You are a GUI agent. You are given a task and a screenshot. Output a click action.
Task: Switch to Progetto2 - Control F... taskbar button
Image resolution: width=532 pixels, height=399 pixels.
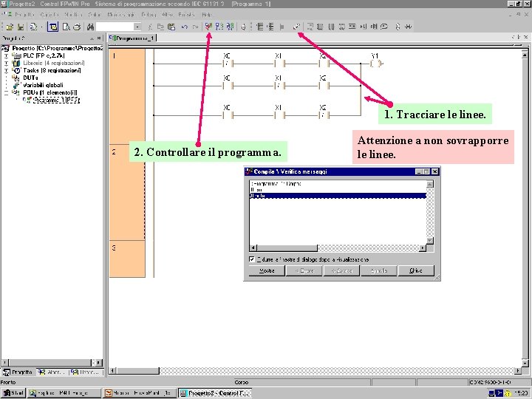point(215,393)
